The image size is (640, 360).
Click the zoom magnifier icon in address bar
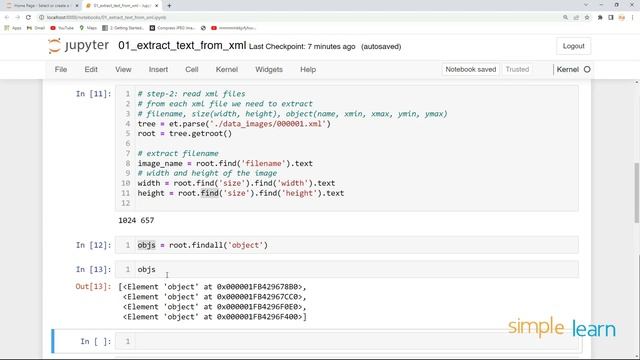[x=565, y=18]
